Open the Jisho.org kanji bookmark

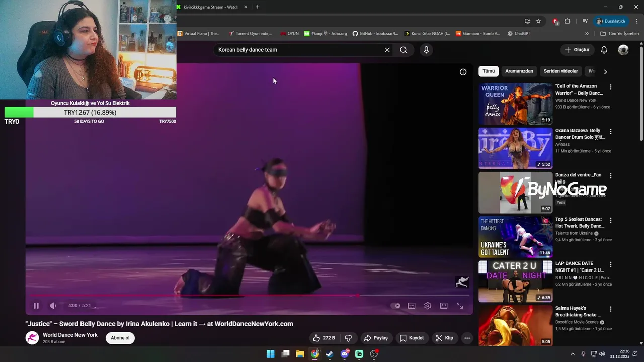click(x=326, y=34)
